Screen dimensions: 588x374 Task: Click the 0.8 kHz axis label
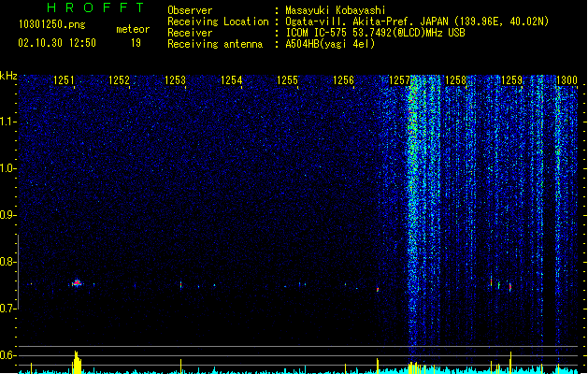pos(8,262)
